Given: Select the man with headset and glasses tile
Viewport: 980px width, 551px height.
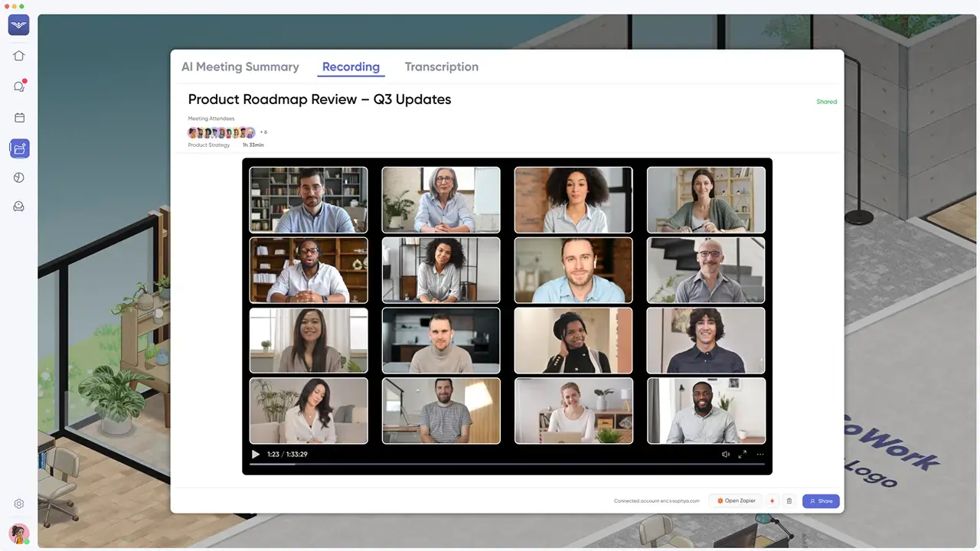Looking at the screenshot, I should [x=309, y=270].
